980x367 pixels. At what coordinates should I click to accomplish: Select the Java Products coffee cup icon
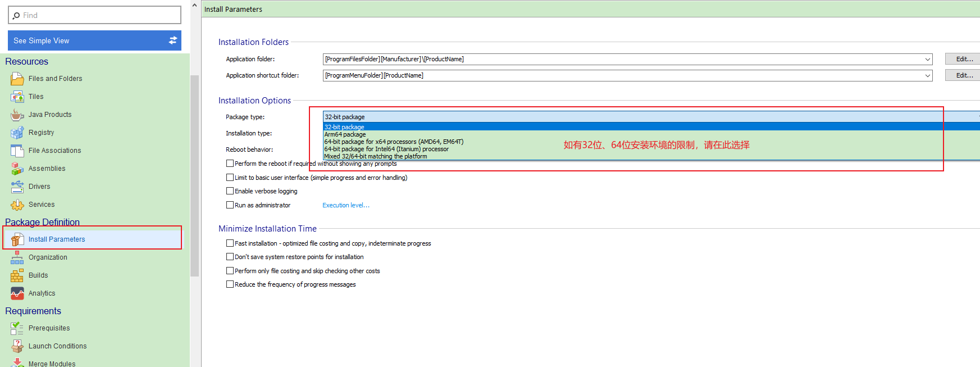click(x=17, y=115)
